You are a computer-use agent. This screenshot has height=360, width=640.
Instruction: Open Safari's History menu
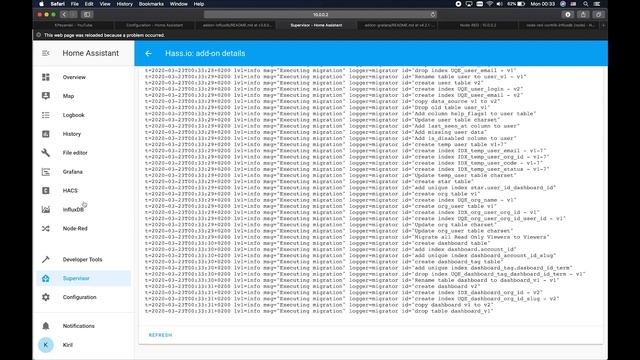point(124,4)
